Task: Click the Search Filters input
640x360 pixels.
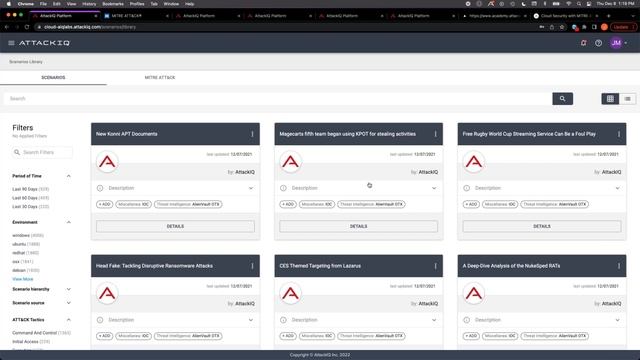Action: tap(42, 152)
